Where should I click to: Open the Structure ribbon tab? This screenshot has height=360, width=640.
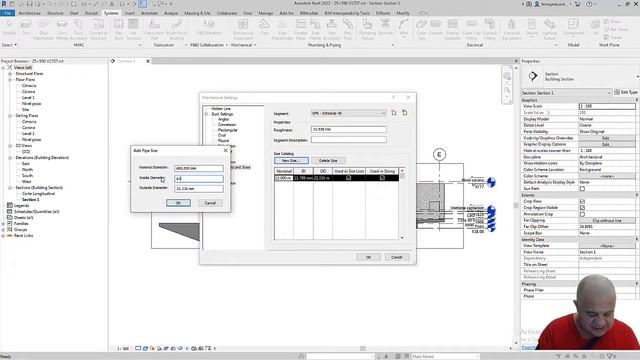coord(55,13)
